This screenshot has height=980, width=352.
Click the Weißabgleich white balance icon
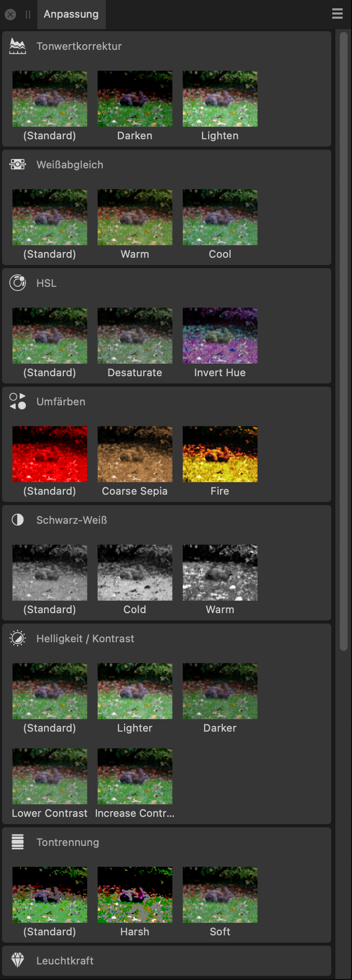pyautogui.click(x=18, y=165)
